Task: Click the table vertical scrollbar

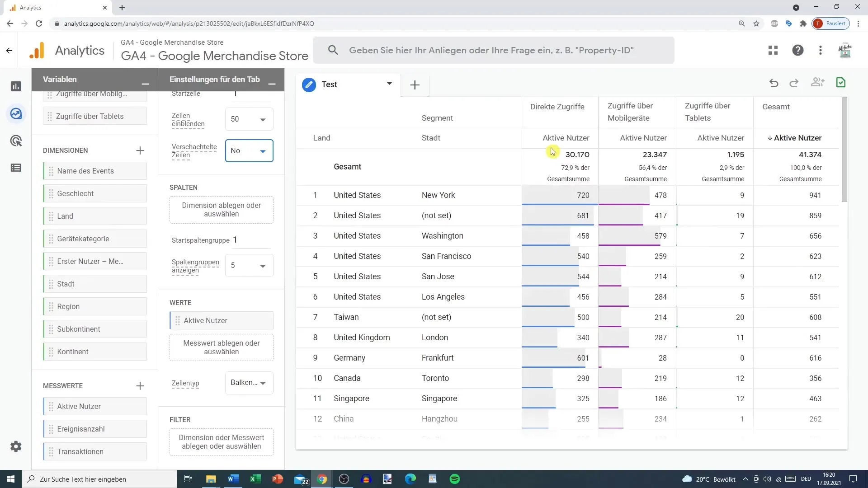Action: pyautogui.click(x=844, y=149)
